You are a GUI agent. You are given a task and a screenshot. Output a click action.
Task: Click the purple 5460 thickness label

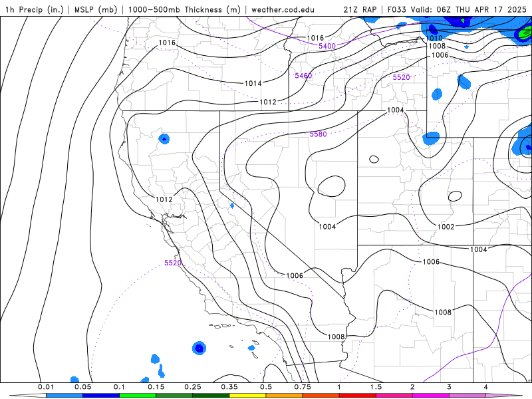click(x=303, y=75)
